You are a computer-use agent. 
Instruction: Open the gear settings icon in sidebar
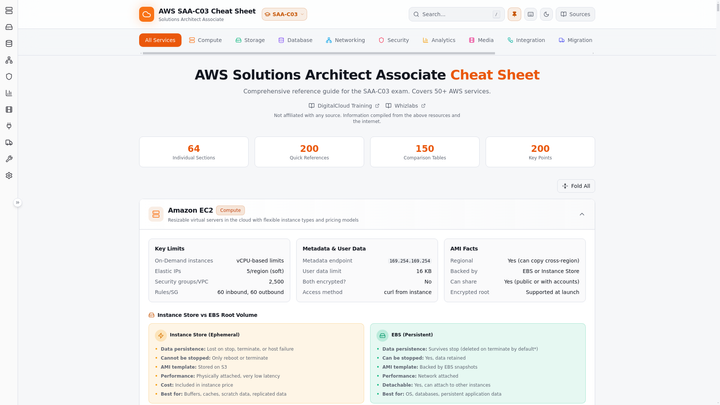pos(9,175)
